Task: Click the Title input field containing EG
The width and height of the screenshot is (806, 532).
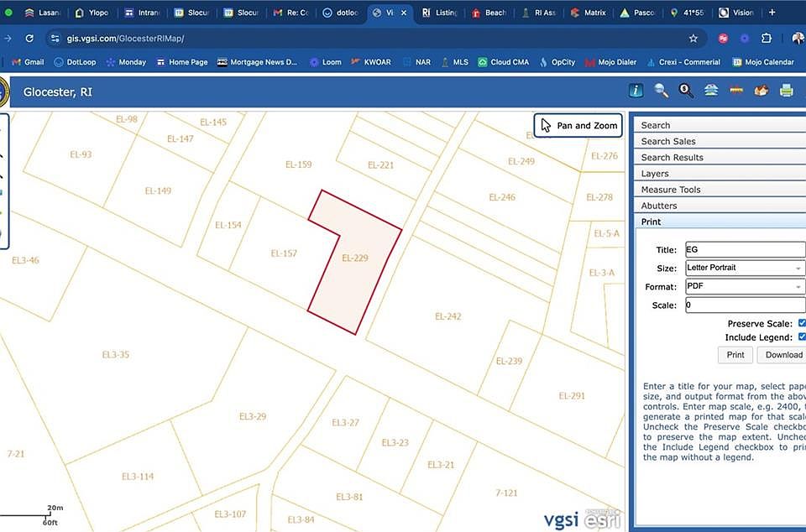Action: tap(746, 249)
